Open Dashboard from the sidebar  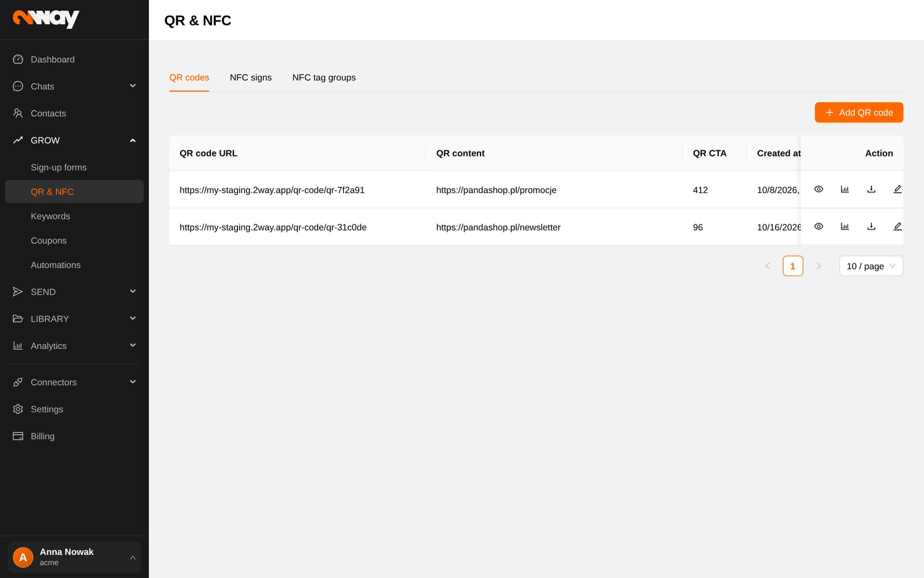tap(74, 60)
